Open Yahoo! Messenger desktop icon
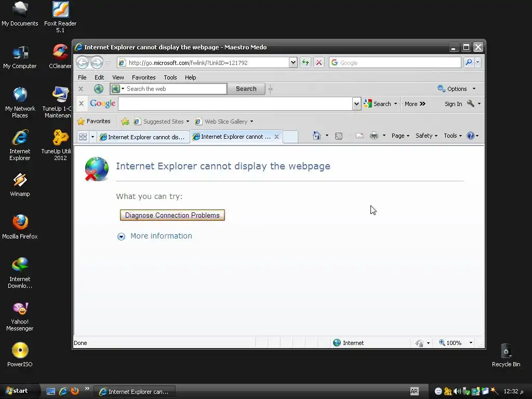This screenshot has width=532, height=399. (x=20, y=316)
